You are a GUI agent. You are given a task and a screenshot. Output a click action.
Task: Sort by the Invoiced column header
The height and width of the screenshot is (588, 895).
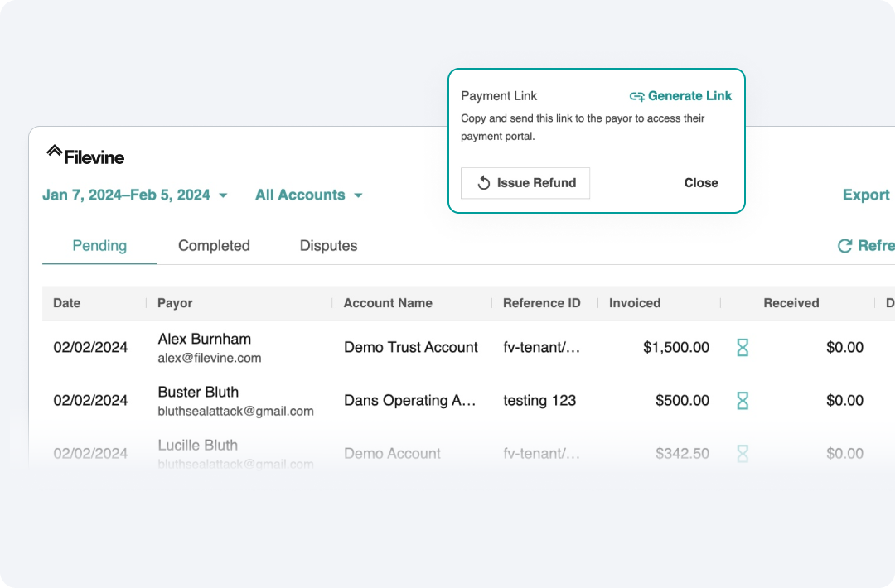634,303
